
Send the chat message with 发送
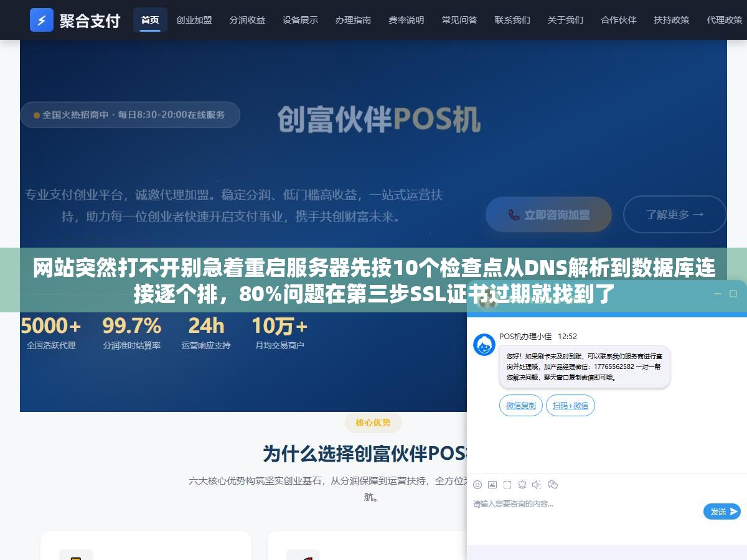tap(722, 511)
